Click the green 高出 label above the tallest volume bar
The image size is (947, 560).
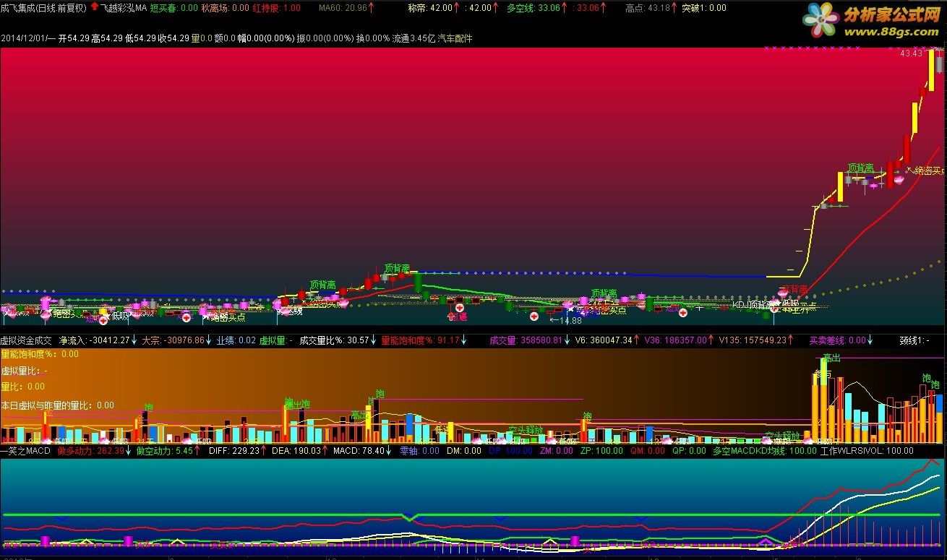[831, 358]
